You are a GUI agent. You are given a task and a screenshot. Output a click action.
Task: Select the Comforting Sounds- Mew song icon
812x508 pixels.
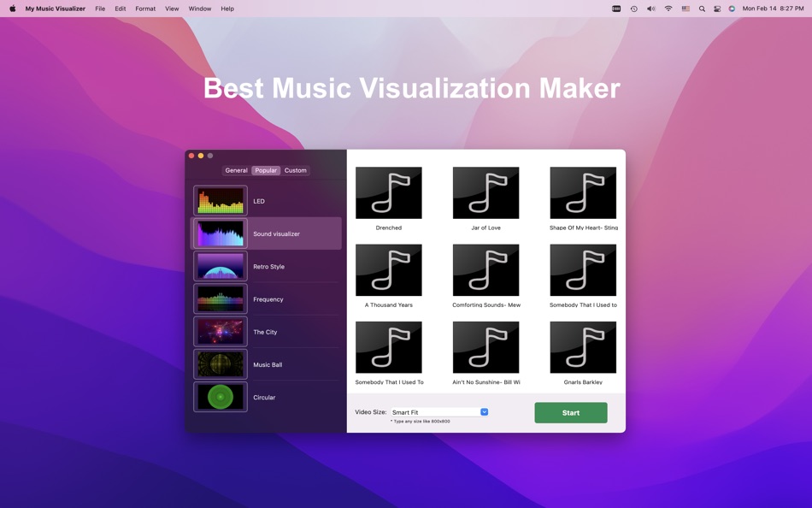pos(485,270)
